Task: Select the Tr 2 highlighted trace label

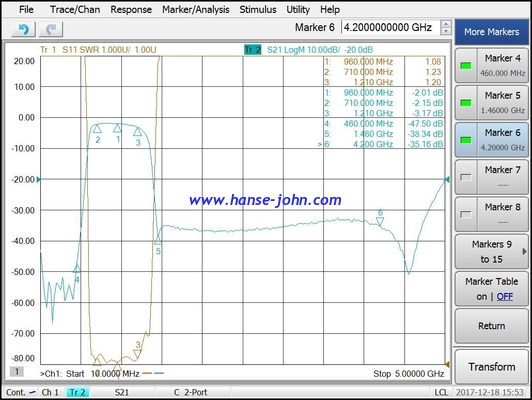Action: point(253,50)
